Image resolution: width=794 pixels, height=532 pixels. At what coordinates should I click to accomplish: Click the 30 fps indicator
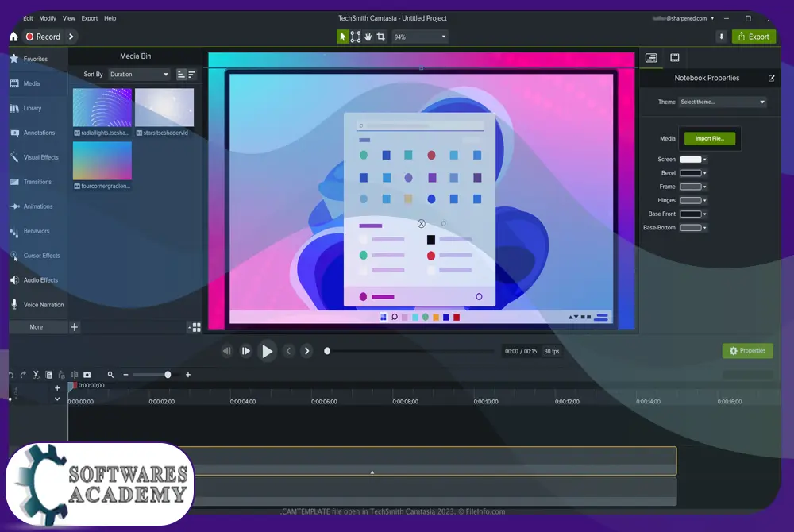pyautogui.click(x=552, y=351)
